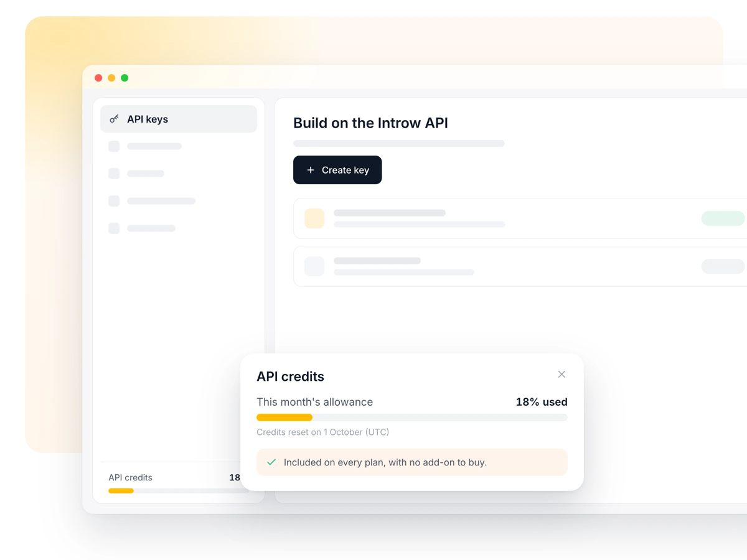
Task: Click the red window close dot
Action: point(98,78)
